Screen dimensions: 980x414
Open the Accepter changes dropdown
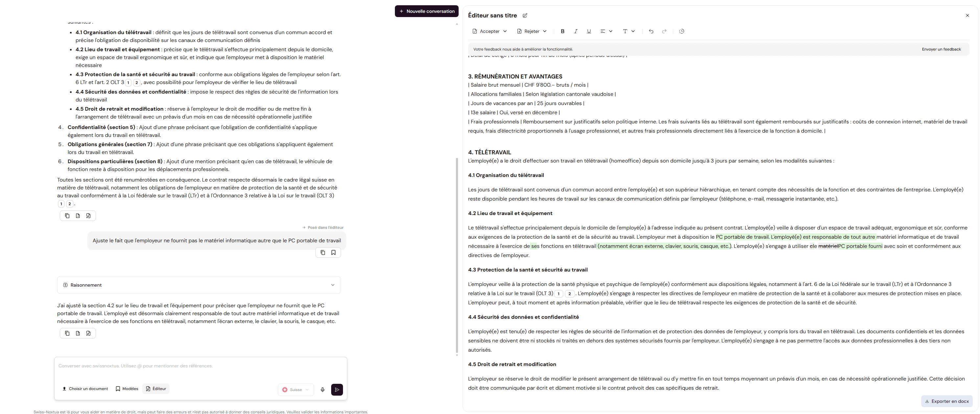[490, 31]
